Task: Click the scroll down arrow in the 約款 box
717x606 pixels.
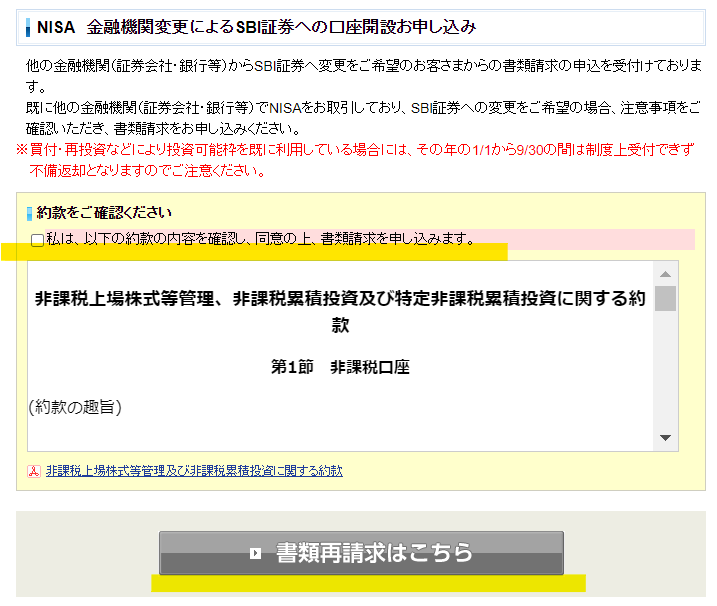Action: [x=665, y=438]
